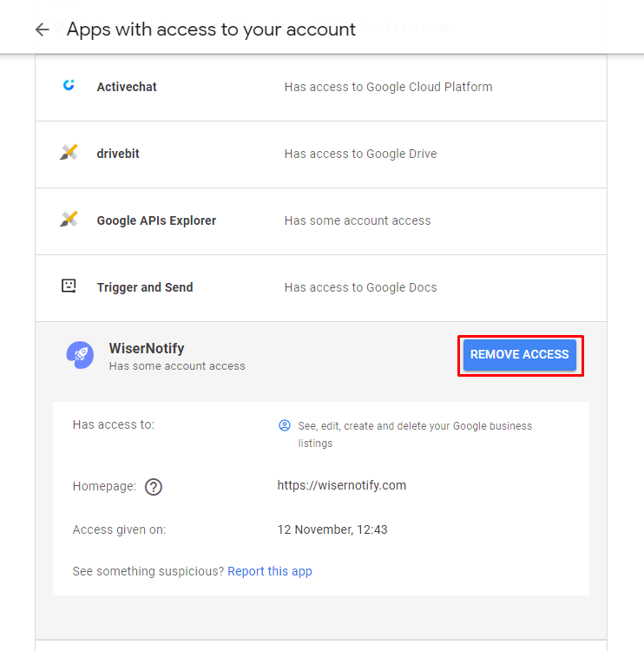Viewport: 644px width, 651px height.
Task: Click the drivebit app icon
Action: tap(69, 152)
